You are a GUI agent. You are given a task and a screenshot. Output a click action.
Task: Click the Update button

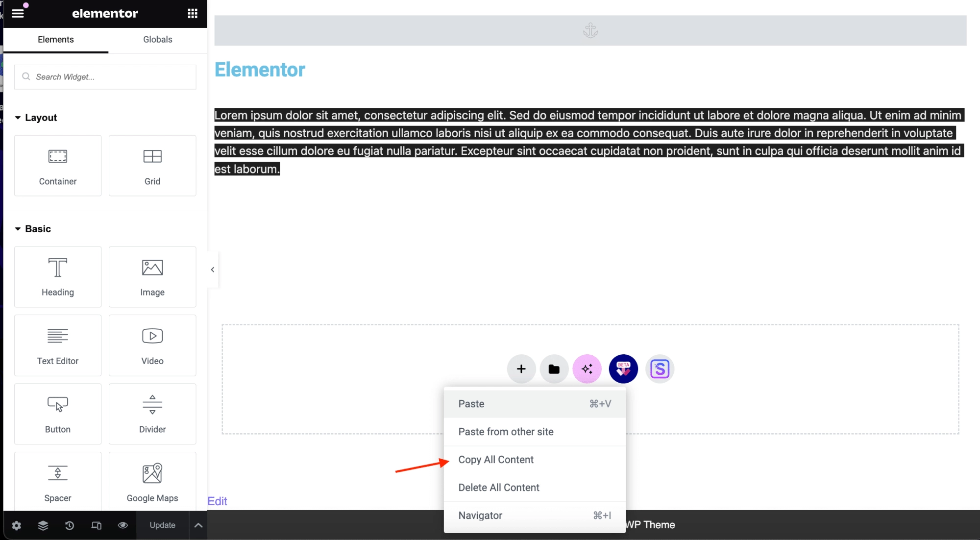162,525
